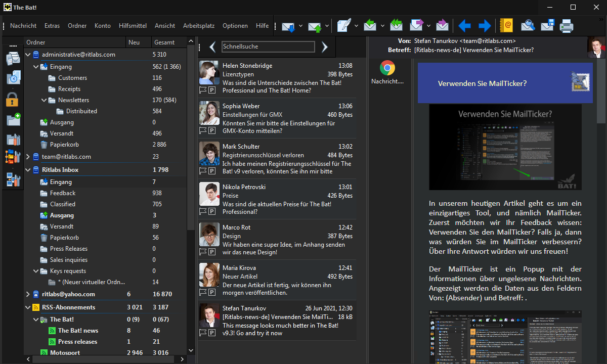The height and width of the screenshot is (364, 607).
Task: Open the Nachricht menu
Action: tap(23, 26)
